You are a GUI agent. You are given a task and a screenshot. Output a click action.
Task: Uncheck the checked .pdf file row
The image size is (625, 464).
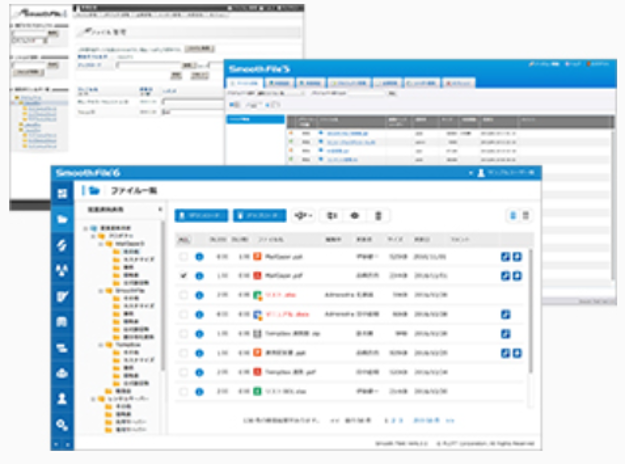(183, 276)
